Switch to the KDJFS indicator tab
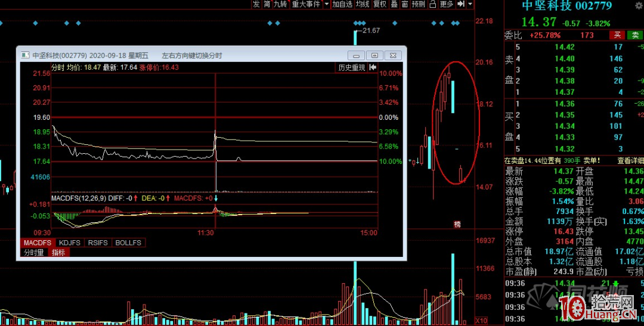 (70, 243)
